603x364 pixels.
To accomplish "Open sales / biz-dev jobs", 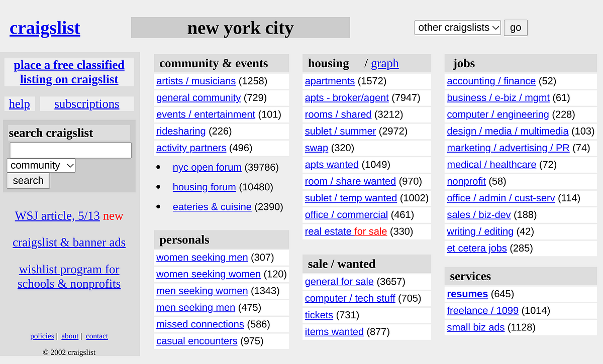I will [479, 214].
